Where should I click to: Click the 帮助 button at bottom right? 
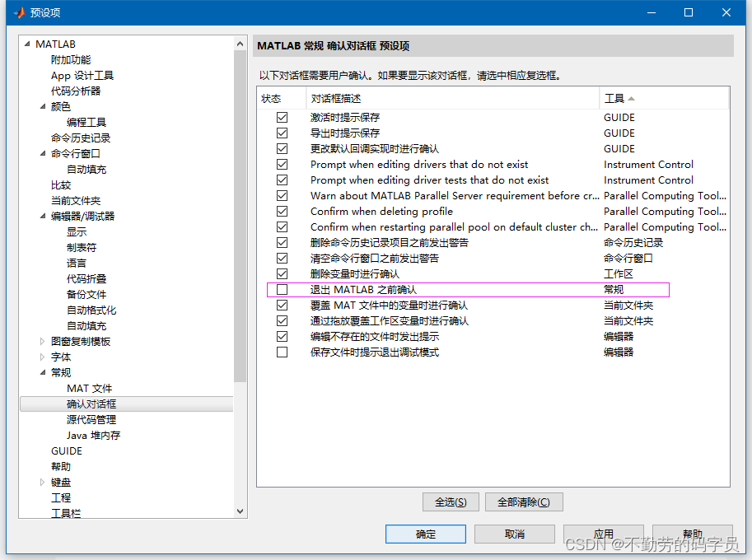click(x=693, y=534)
